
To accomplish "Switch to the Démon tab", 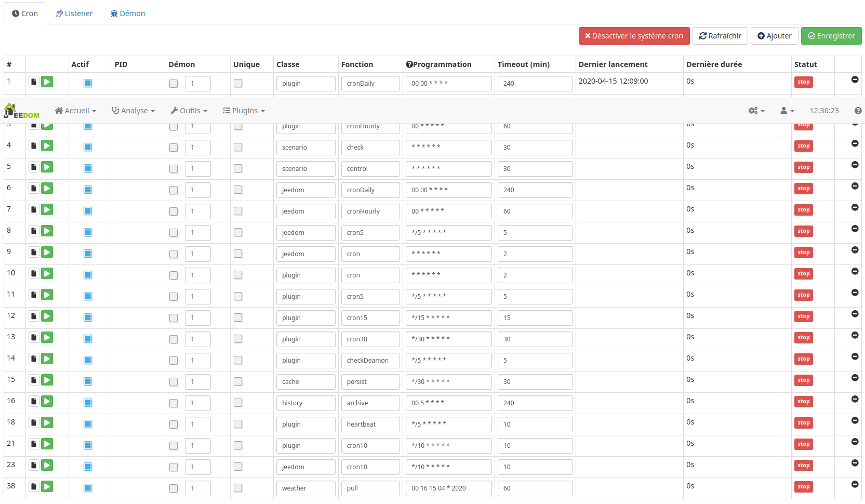I will [127, 14].
